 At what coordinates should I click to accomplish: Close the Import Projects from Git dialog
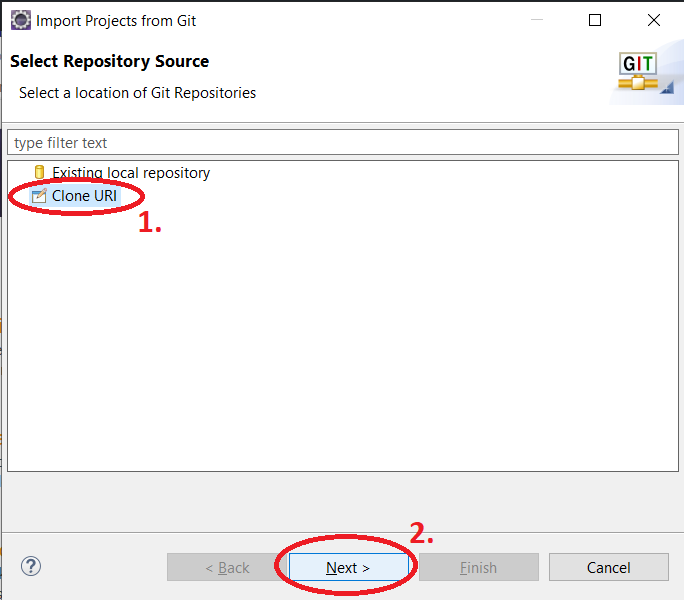[x=653, y=20]
